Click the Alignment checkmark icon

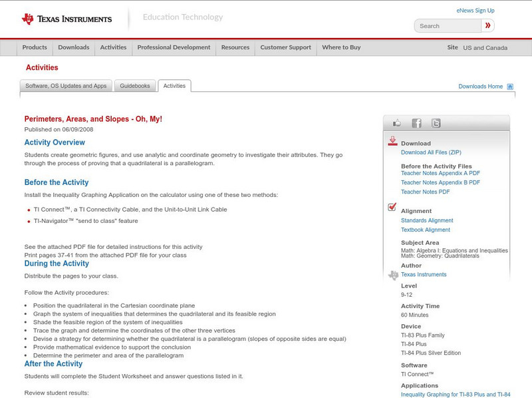point(392,208)
